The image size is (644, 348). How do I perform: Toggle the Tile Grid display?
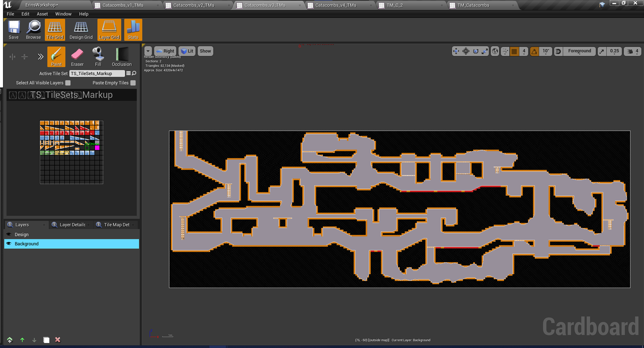click(x=55, y=30)
